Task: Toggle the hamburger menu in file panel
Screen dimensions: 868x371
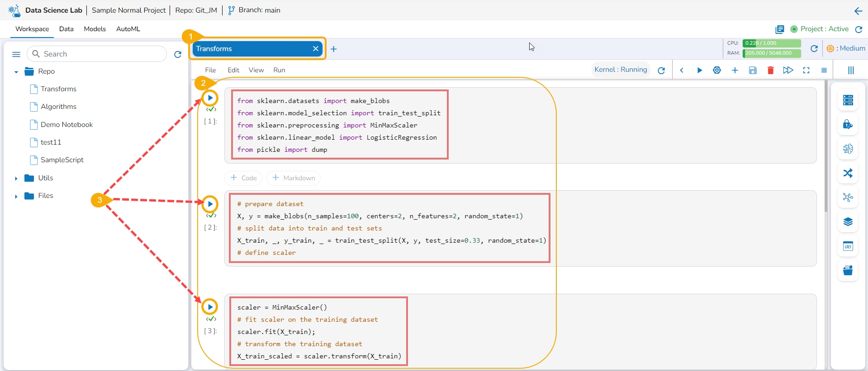Action: (x=16, y=54)
